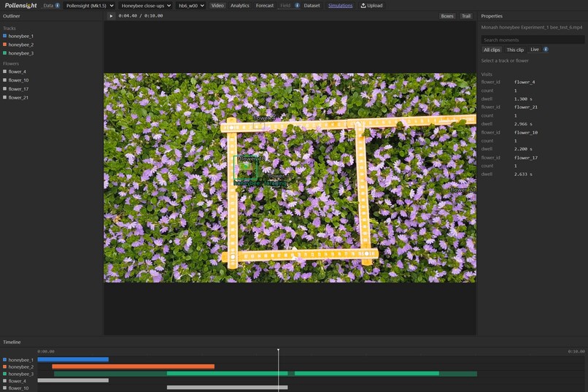Click the 2.200 s dwell value
Viewport: 588px width, 392px height.
click(x=523, y=150)
